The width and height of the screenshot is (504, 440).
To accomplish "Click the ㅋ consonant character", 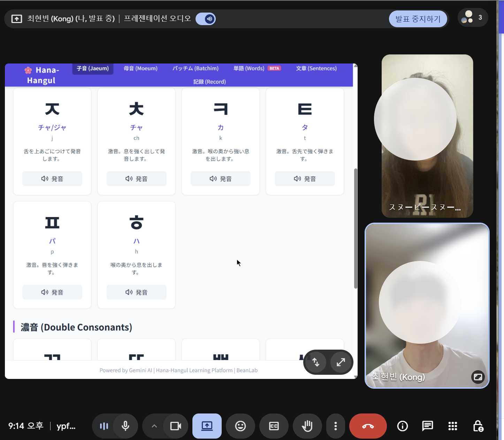I will pyautogui.click(x=221, y=109).
